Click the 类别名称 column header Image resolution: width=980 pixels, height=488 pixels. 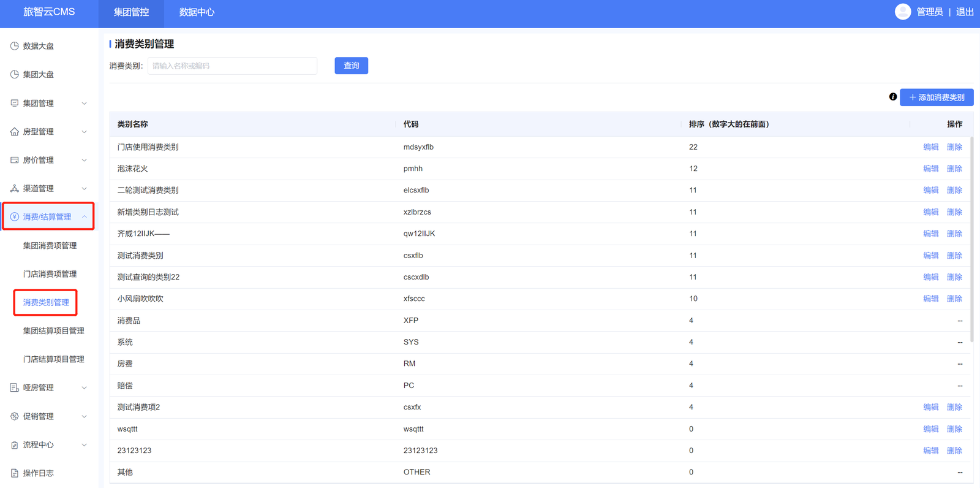133,124
